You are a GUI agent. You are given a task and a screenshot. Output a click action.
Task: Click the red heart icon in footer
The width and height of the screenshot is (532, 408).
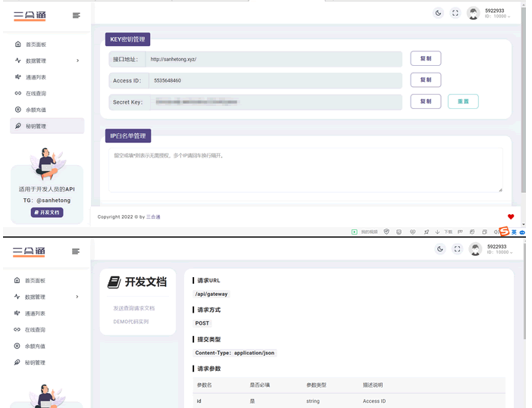(511, 217)
